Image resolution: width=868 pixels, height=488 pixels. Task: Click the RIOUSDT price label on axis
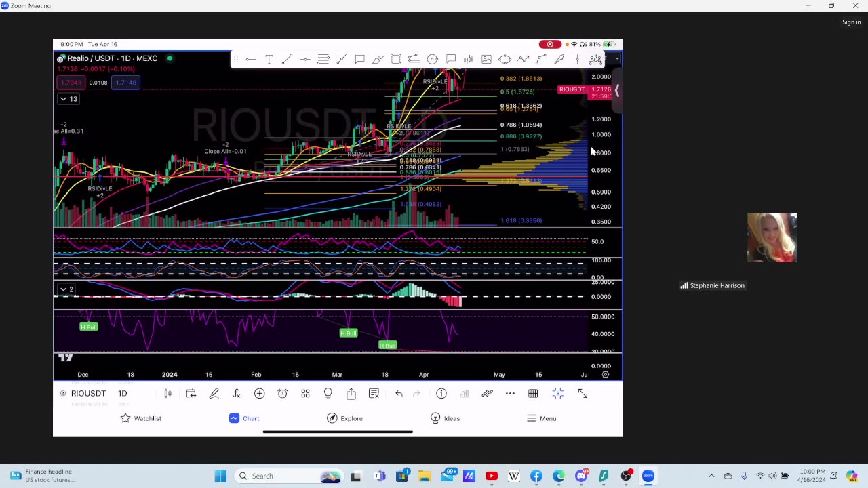572,89
